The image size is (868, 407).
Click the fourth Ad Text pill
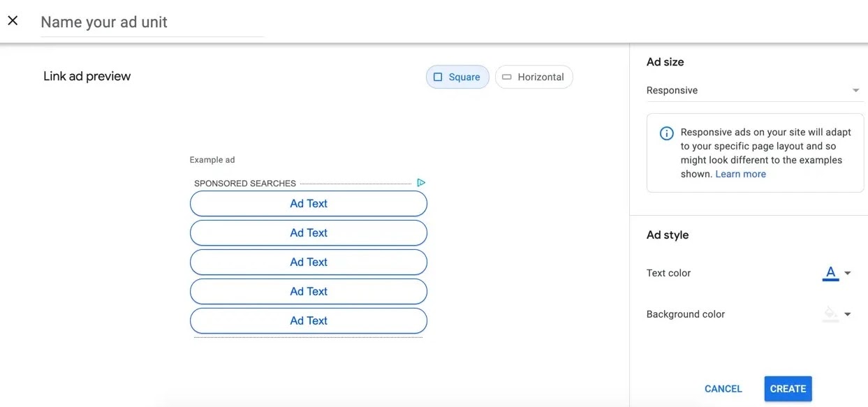309,292
